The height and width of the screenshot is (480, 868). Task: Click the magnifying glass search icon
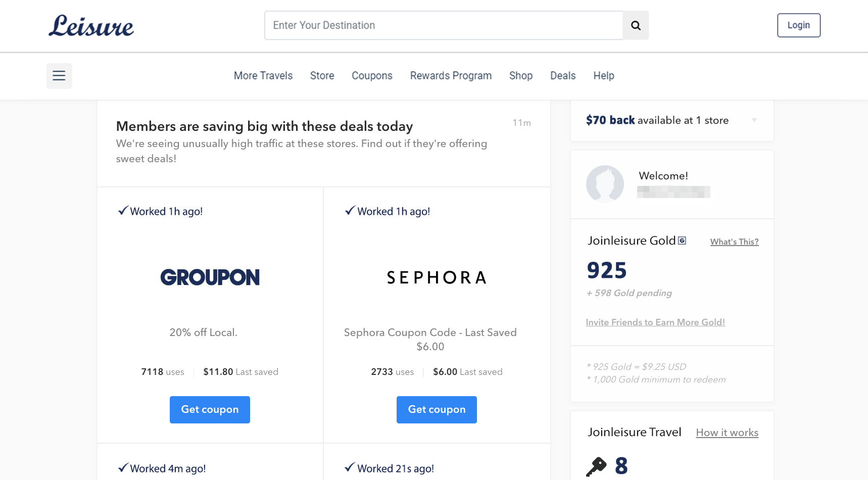(636, 25)
